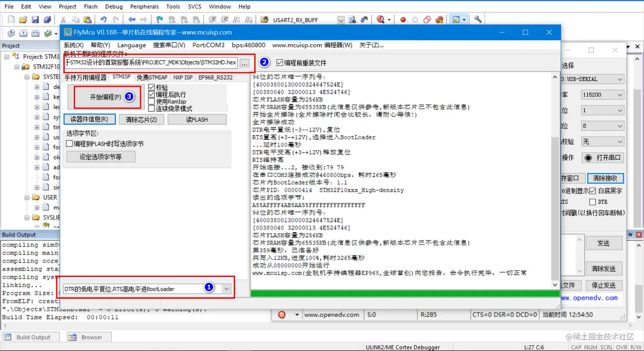Toggle the 校验 verify checkbox
The image size is (644, 351).
tap(151, 87)
